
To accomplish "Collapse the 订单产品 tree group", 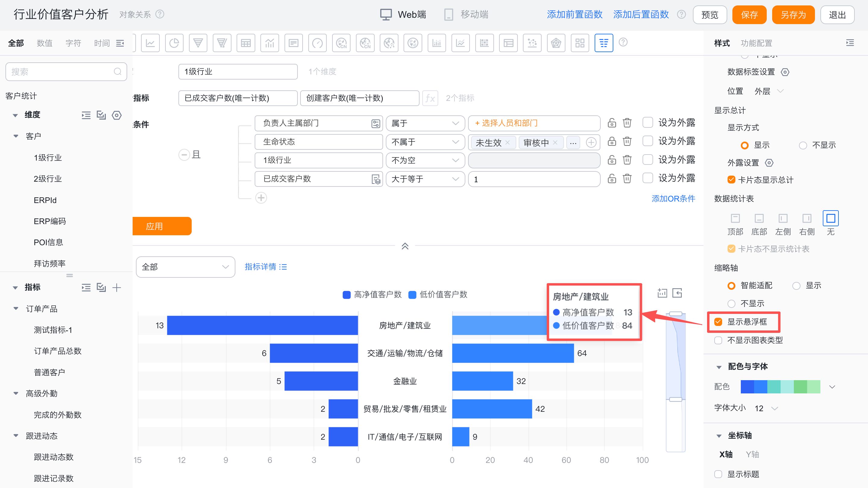I will pos(15,309).
